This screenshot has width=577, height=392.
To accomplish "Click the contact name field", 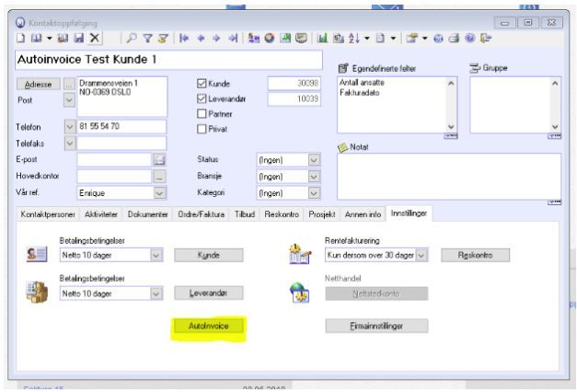I will [168, 60].
